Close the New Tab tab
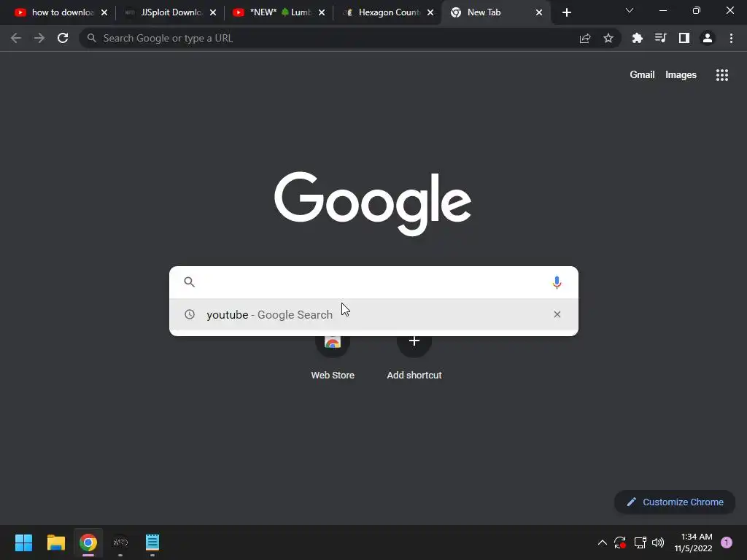Viewport: 747px width, 560px height. [x=539, y=12]
